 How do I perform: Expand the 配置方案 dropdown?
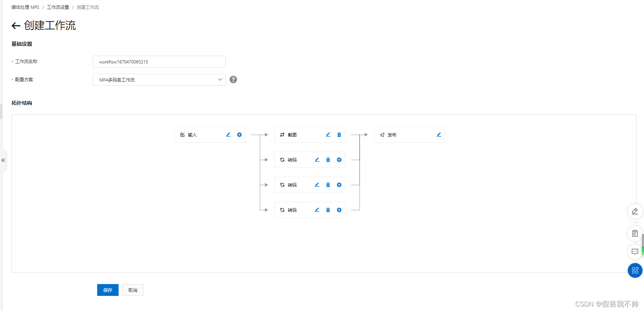pos(159,80)
